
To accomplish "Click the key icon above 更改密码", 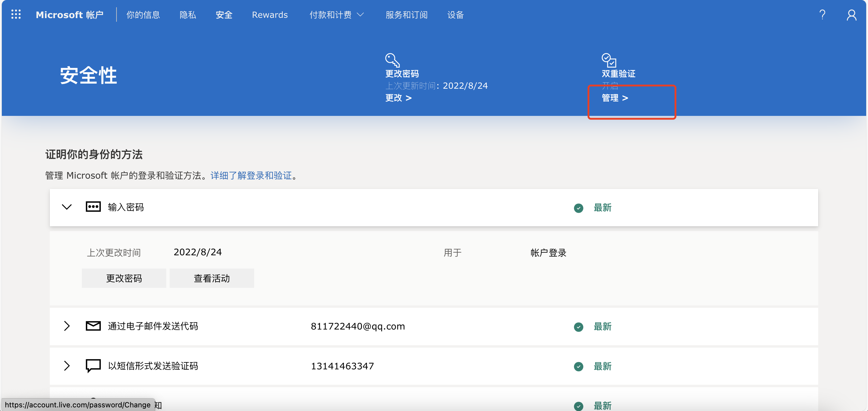I will click(392, 60).
